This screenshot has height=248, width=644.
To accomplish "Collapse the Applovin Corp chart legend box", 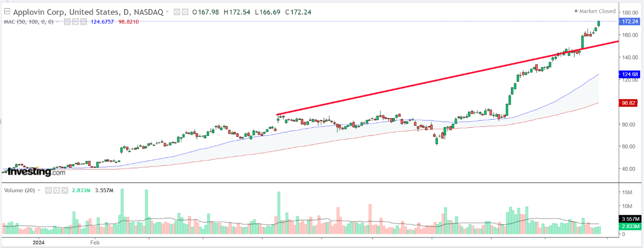I will click(7, 12).
